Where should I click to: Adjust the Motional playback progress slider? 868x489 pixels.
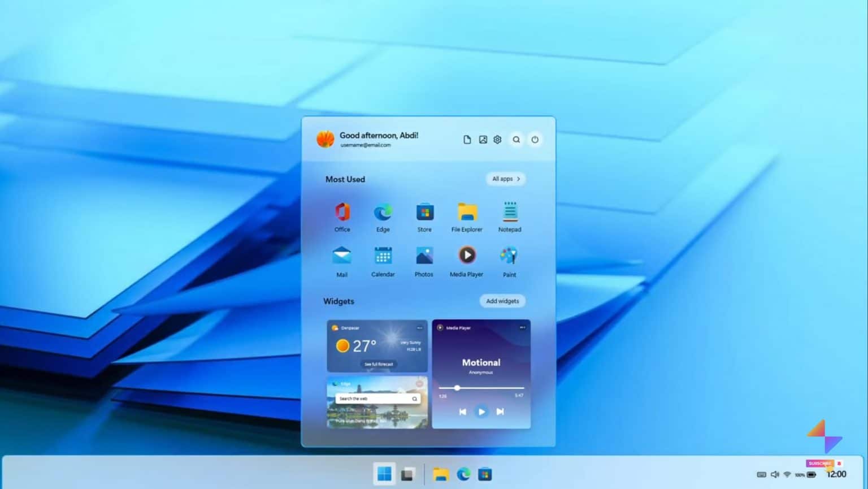(457, 388)
